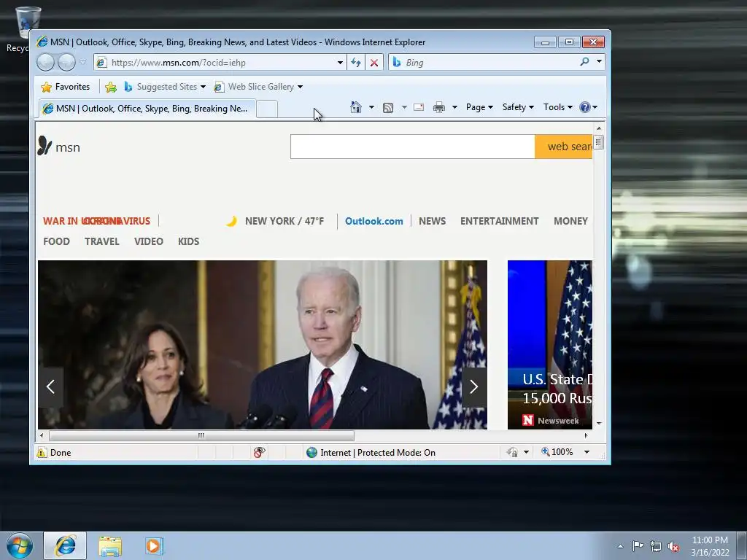Click the Forward navigation button
Viewport: 747px width, 560px height.
tap(66, 63)
